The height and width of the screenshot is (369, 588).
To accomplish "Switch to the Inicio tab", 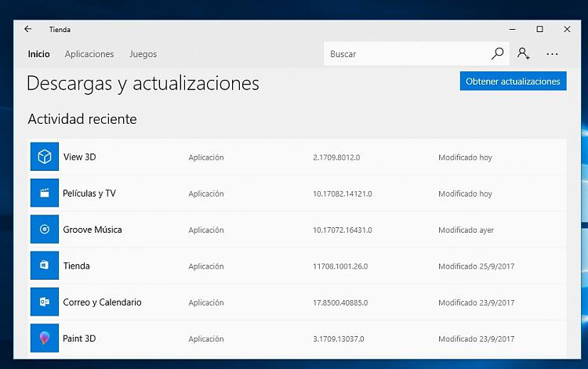I will pyautogui.click(x=38, y=54).
